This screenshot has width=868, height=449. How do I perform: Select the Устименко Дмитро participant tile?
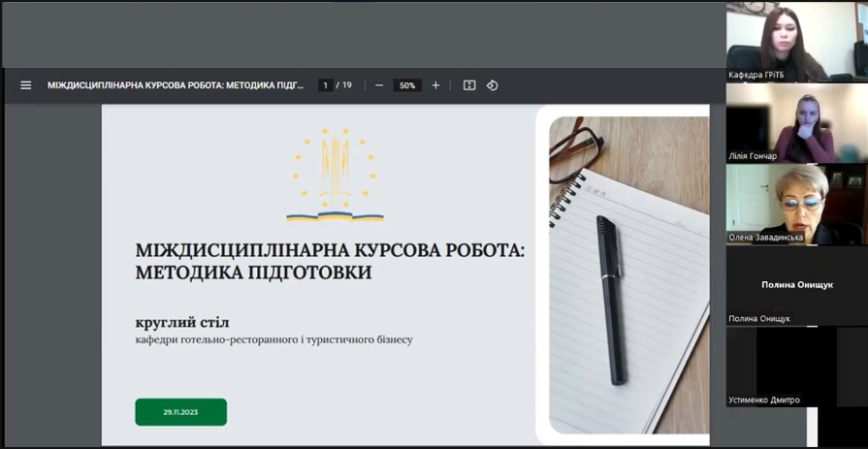(x=796, y=367)
